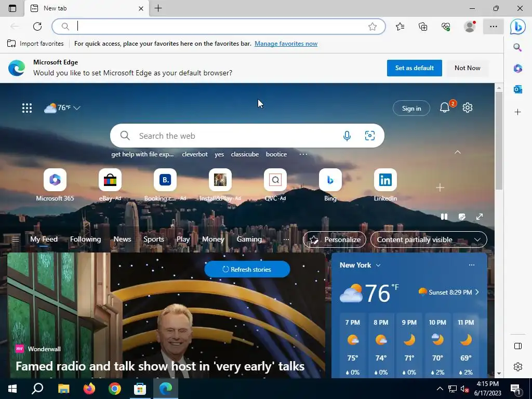This screenshot has width=532, height=399.
Task: Open the feed hamburger menu
Action: pos(15,239)
